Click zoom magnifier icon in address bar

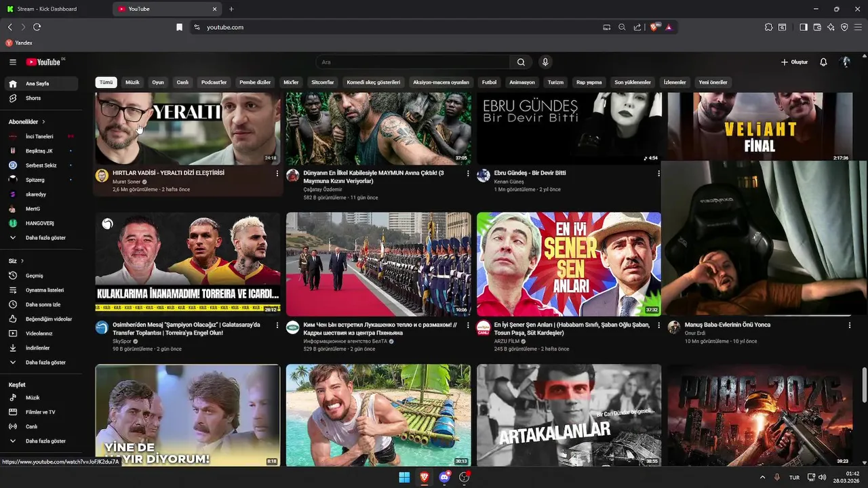tap(622, 27)
